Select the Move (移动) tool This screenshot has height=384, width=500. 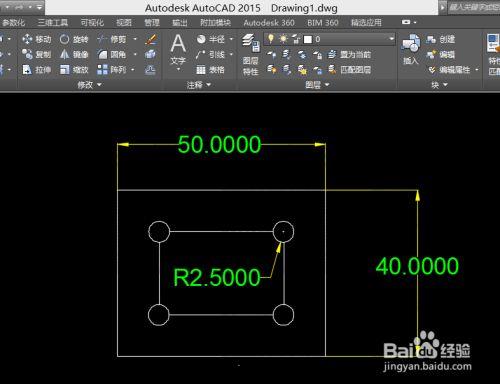(x=36, y=39)
